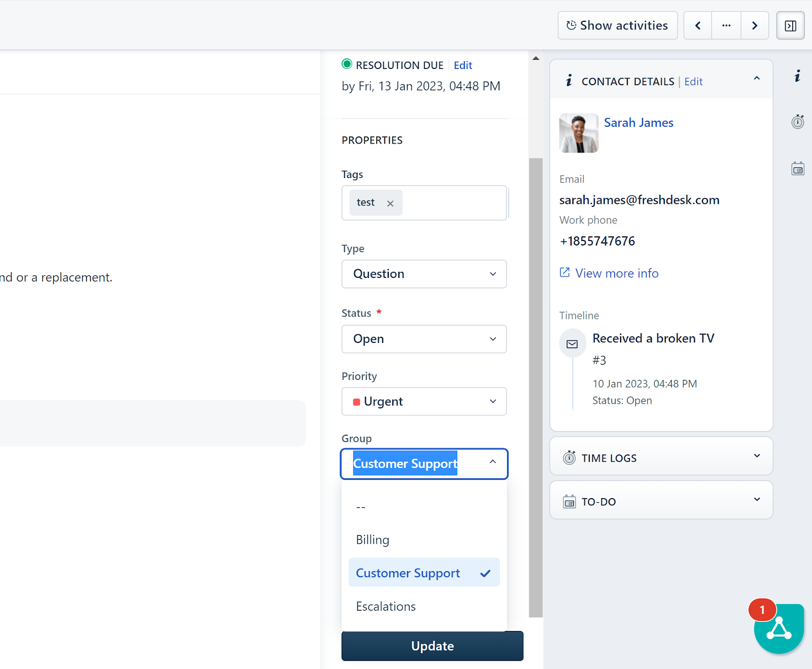Select Escalations from the group list
Image resolution: width=812 pixels, height=669 pixels.
[x=386, y=606]
